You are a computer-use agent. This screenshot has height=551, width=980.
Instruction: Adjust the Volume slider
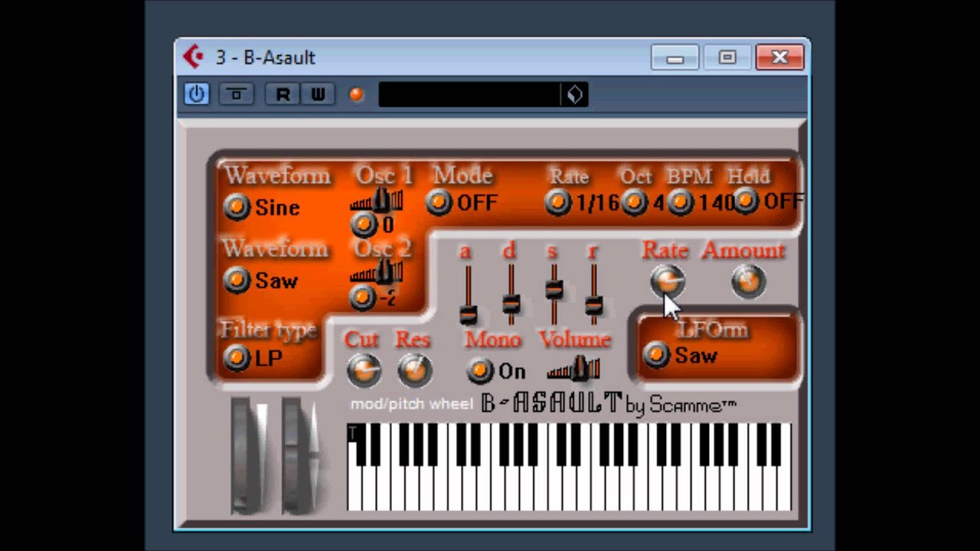click(573, 368)
